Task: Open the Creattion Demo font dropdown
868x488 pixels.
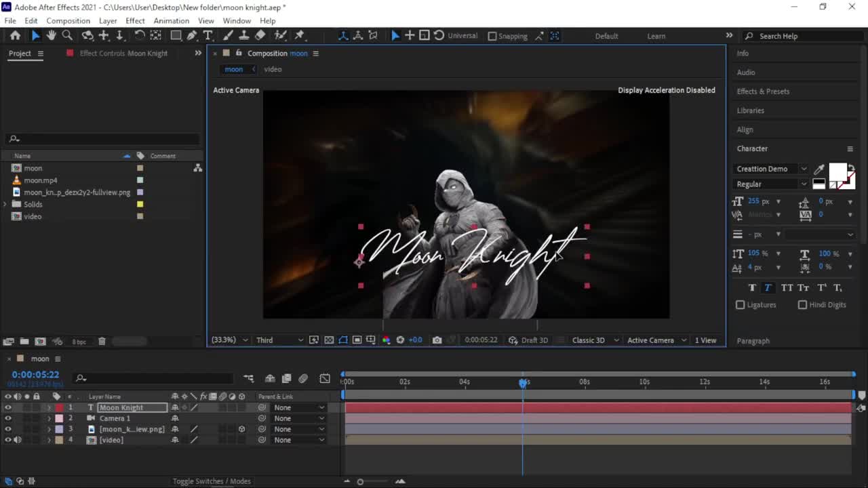Action: [772, 169]
